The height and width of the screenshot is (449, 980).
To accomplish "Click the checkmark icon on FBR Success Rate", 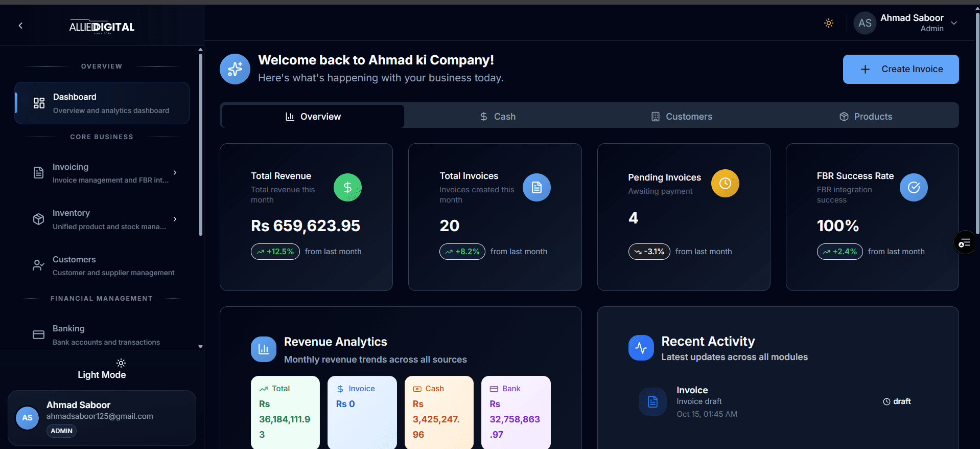I will 914,188.
